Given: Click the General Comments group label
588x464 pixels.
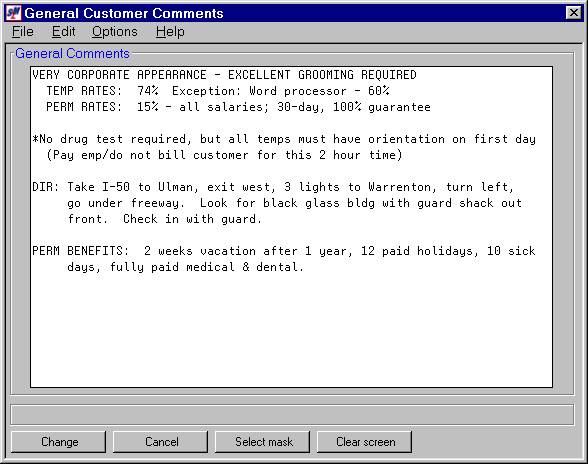Looking at the screenshot, I should click(x=72, y=54).
